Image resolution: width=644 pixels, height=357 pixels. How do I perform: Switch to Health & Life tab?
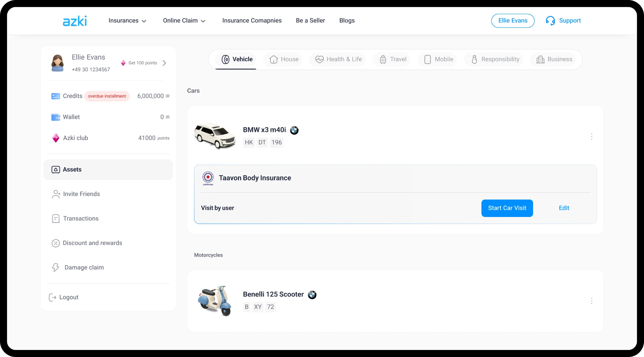point(338,59)
